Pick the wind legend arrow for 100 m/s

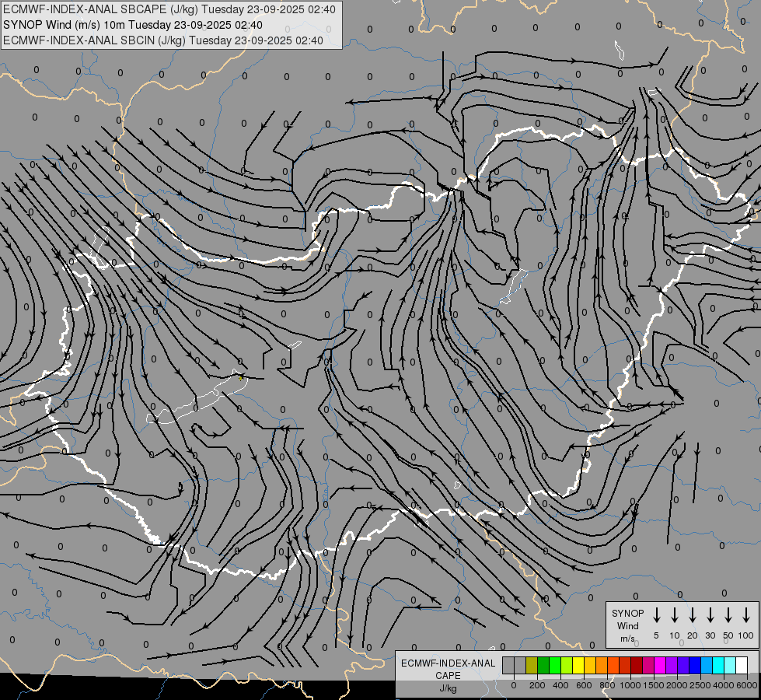[746, 614]
